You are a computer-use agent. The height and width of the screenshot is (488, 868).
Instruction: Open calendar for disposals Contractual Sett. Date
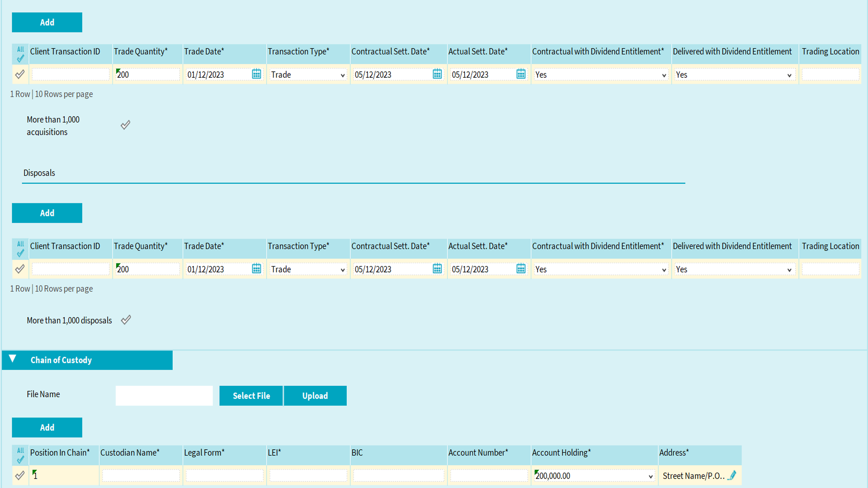tap(437, 269)
